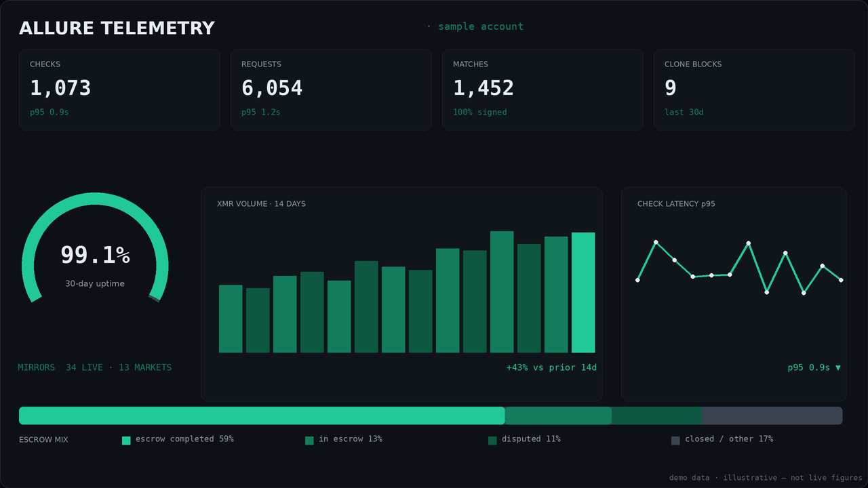Click the escrow completed legend swatch
This screenshot has width=868, height=488.
(x=126, y=441)
